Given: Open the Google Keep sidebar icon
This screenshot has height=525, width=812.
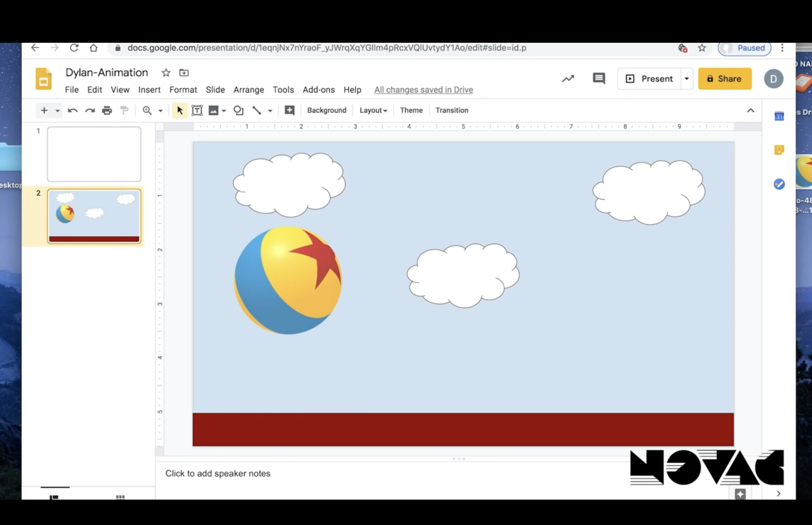Looking at the screenshot, I should point(779,150).
